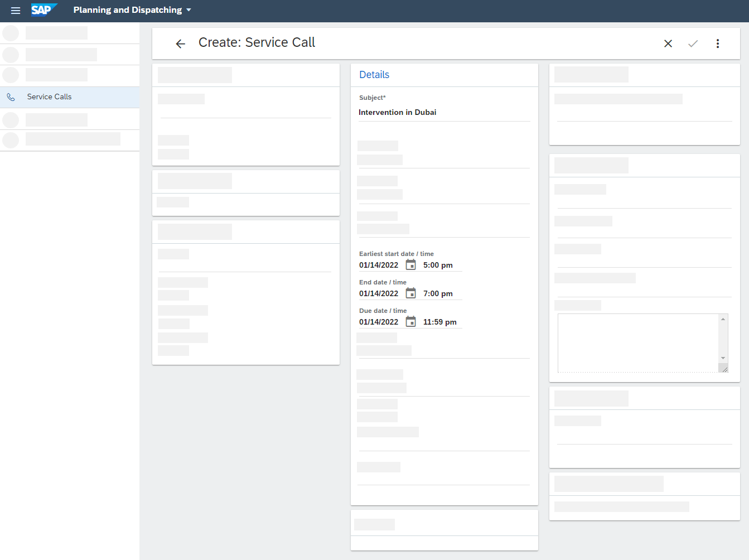749x560 pixels.
Task: Edit the Subject field Intervention in Dubai
Action: point(398,112)
